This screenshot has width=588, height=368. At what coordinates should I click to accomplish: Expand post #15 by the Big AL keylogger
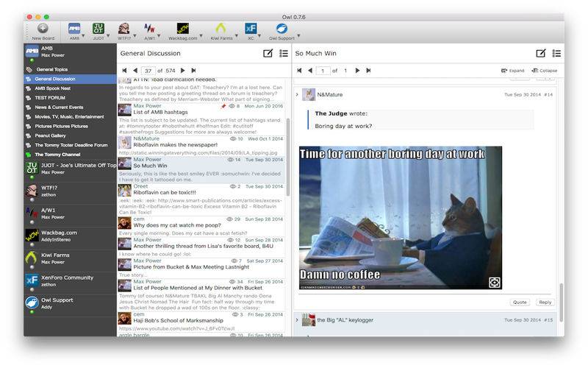(x=297, y=320)
